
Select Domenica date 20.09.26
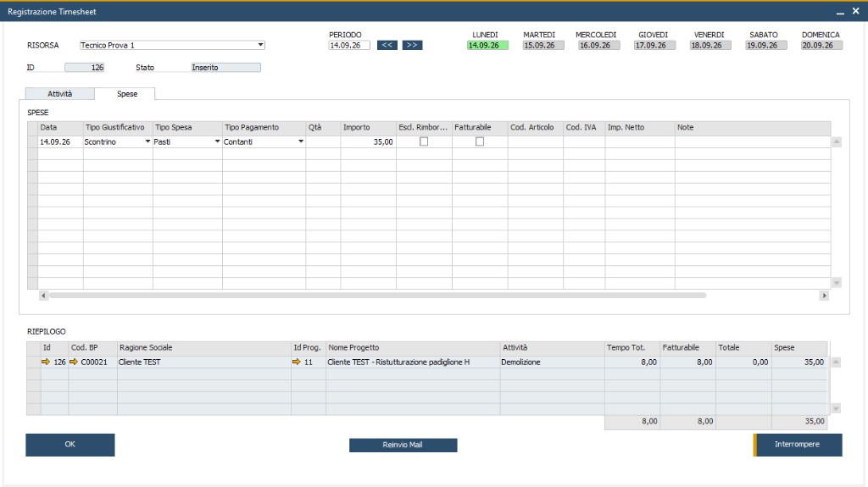click(x=822, y=46)
